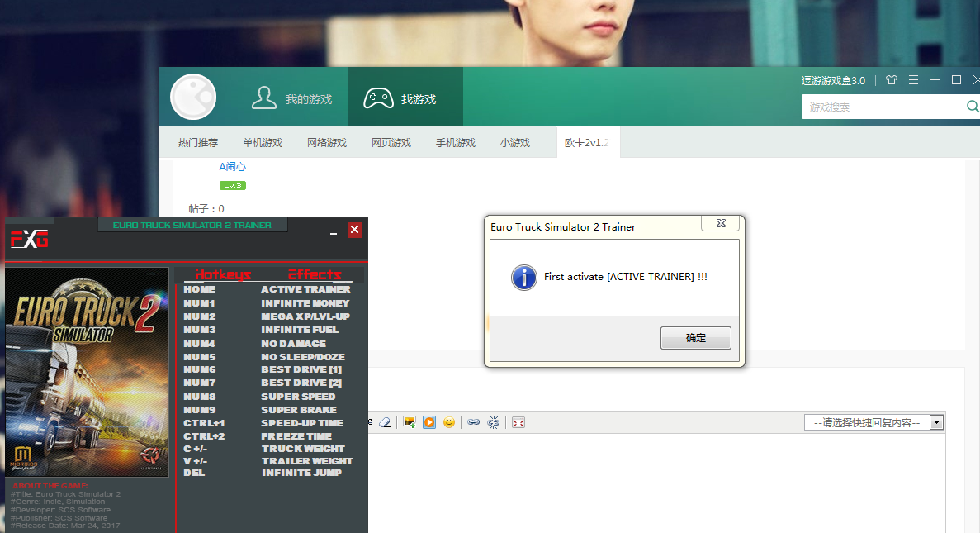Click the MEGA XP/LVL-UP effect label
980x533 pixels.
click(x=305, y=316)
